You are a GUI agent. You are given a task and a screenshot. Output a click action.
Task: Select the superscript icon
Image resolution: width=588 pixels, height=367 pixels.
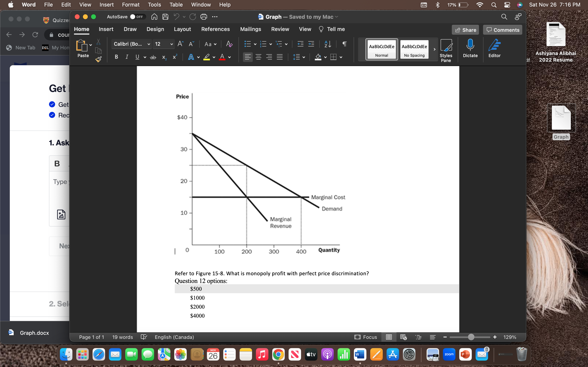175,57
